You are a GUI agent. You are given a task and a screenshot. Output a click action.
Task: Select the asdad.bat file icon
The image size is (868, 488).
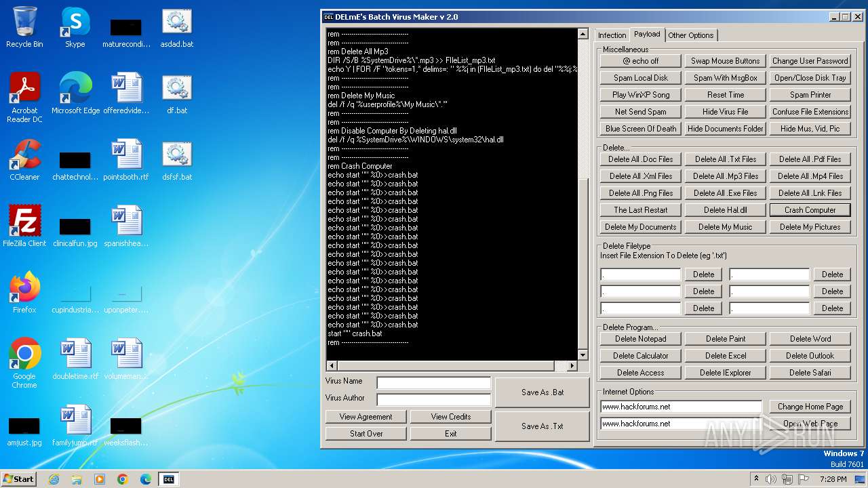176,27
